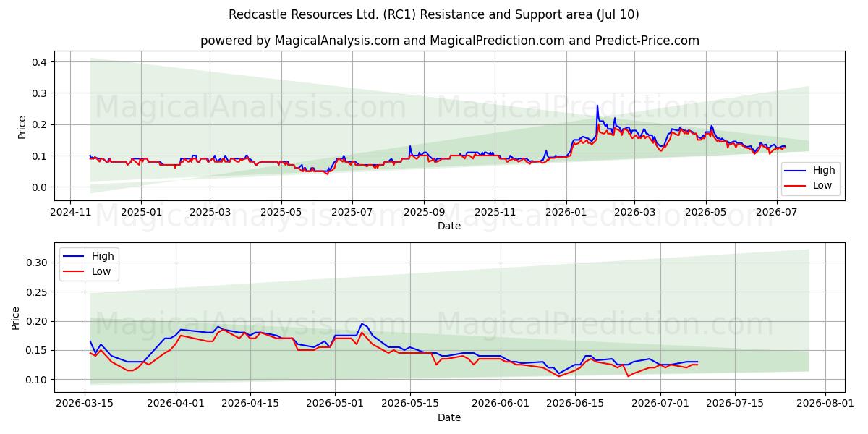Click the '2026-05' x-axis label
This screenshot has height=434, width=868.
pyautogui.click(x=706, y=213)
